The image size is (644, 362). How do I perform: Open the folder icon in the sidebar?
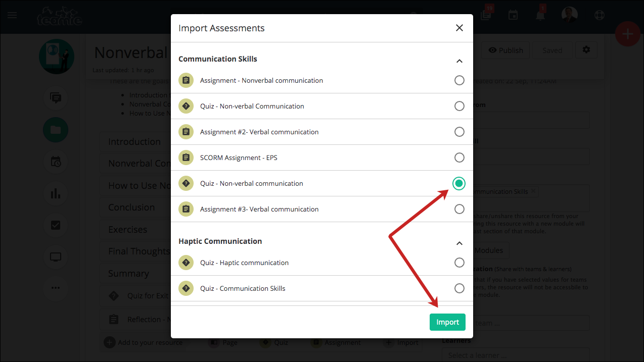[x=56, y=130]
